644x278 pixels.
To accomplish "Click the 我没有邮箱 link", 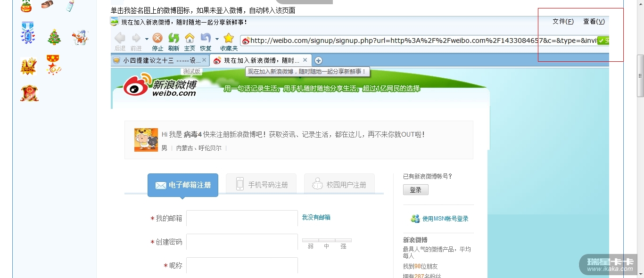I will (x=316, y=217).
